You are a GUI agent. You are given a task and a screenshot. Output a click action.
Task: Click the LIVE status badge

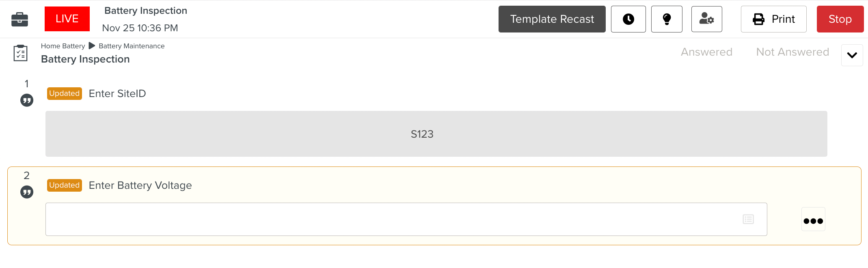(67, 19)
